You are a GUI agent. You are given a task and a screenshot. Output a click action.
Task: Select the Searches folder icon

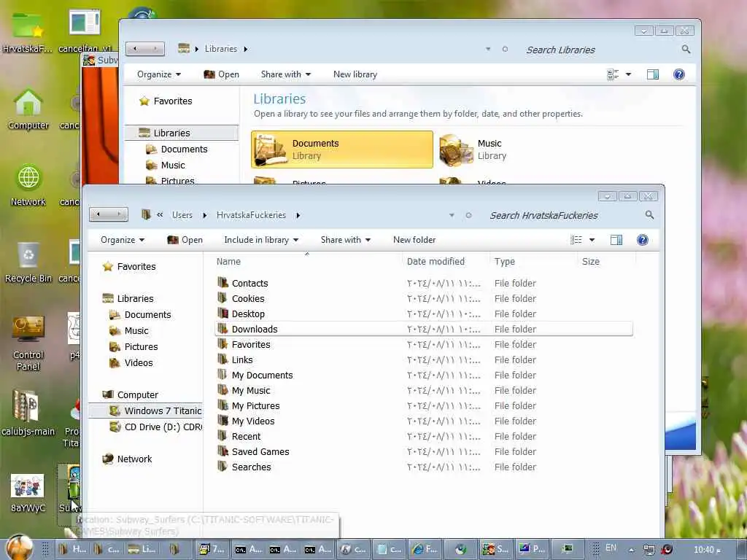coord(222,466)
